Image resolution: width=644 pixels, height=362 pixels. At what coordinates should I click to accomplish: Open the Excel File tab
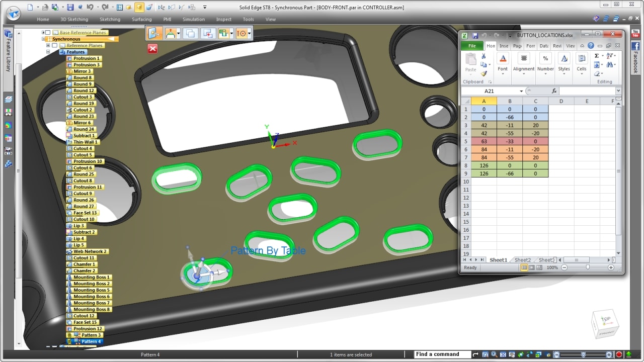(472, 46)
